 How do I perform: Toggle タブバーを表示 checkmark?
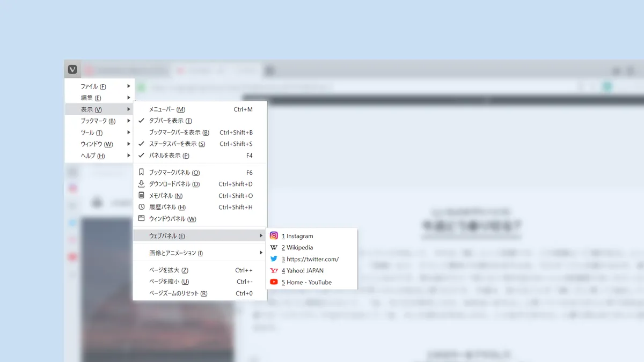[x=141, y=121]
